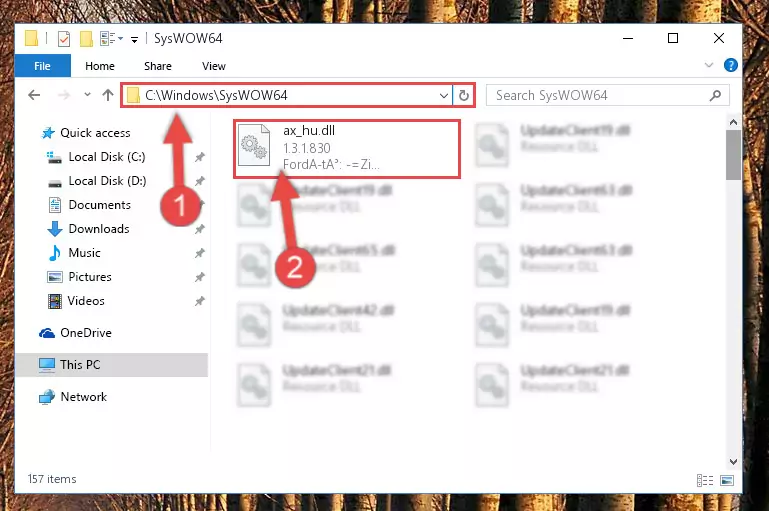This screenshot has height=511, width=769.
Task: Click the Search SysWOW64 box
Action: click(x=607, y=95)
